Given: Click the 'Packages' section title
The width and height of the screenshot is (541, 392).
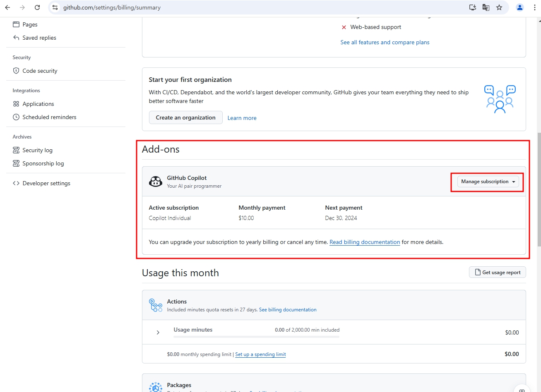Looking at the screenshot, I should (x=179, y=385).
